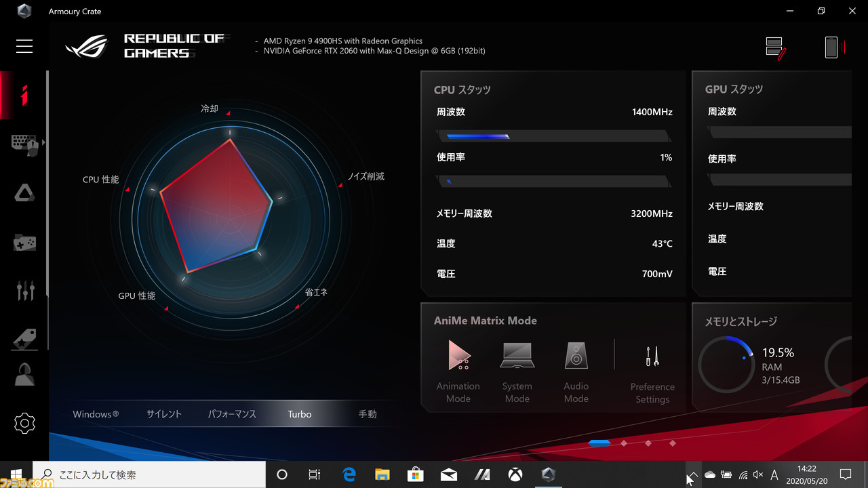
Task: Open the Windows Start menu
Action: 16,474
